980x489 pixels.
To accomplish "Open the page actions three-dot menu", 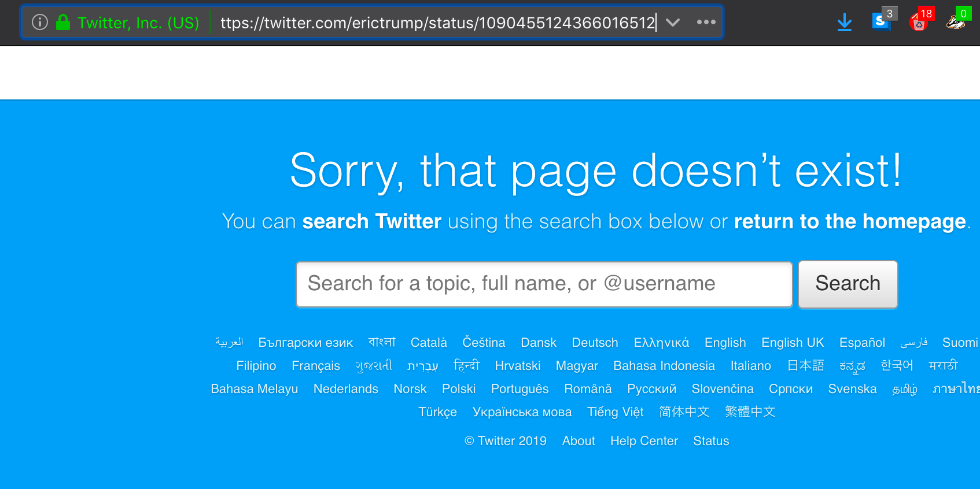I will click(706, 22).
